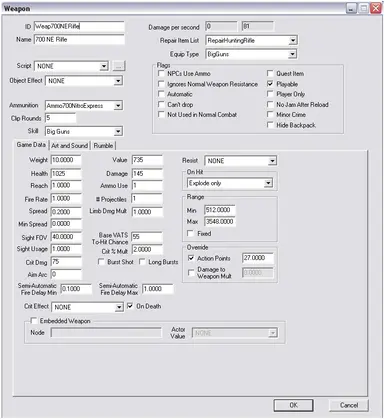
Task: Click the Ammo Use input field
Action: click(x=147, y=186)
